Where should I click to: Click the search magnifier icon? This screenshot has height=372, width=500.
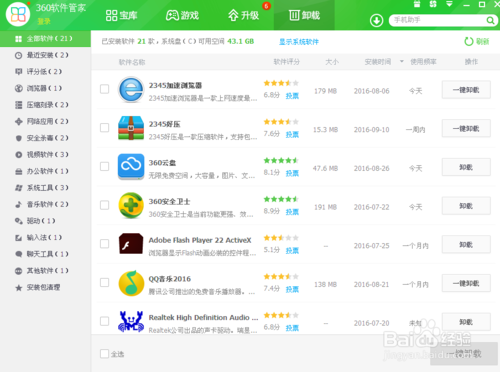(x=490, y=20)
